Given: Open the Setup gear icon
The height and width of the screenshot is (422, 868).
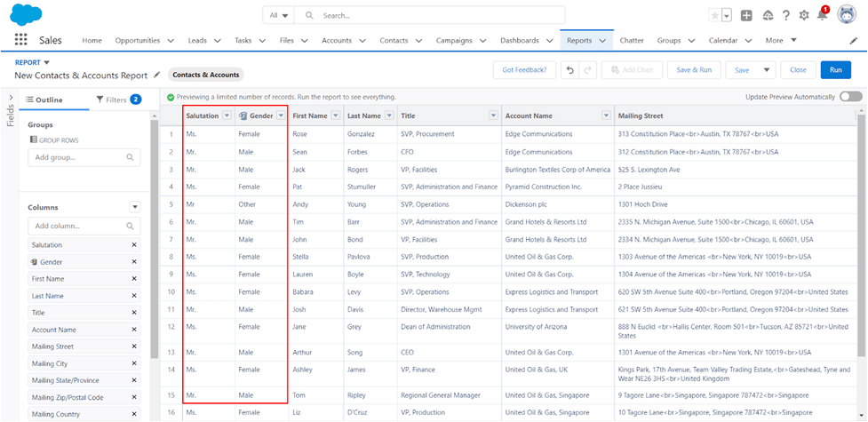Looking at the screenshot, I should [804, 15].
